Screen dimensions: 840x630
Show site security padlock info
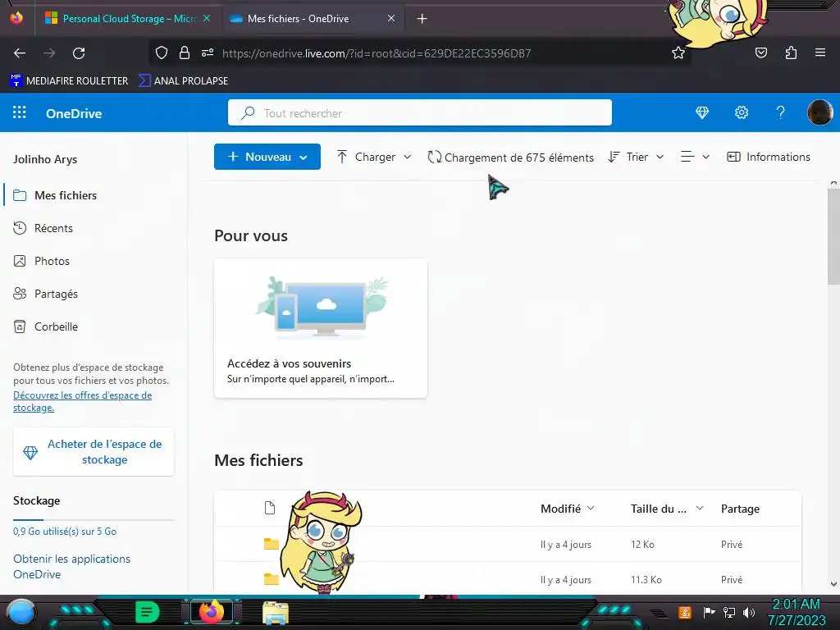185,53
